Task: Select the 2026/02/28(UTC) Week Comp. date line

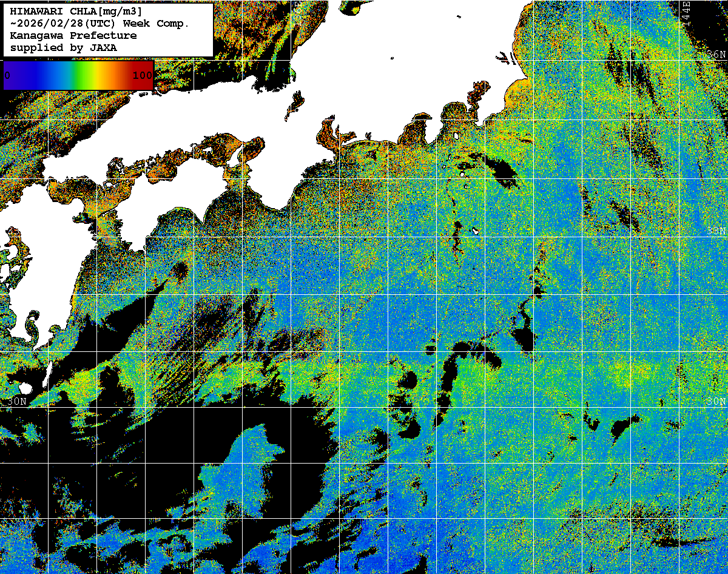Action: 100,23
